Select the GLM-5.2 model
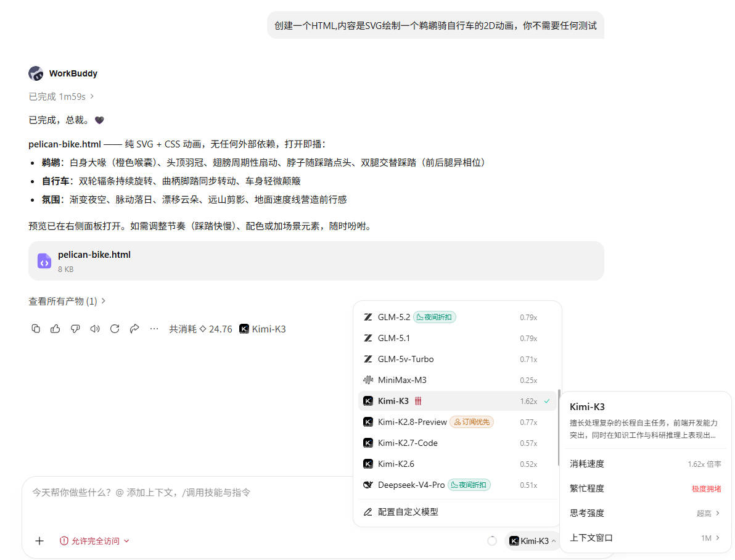735x560 pixels. point(456,317)
